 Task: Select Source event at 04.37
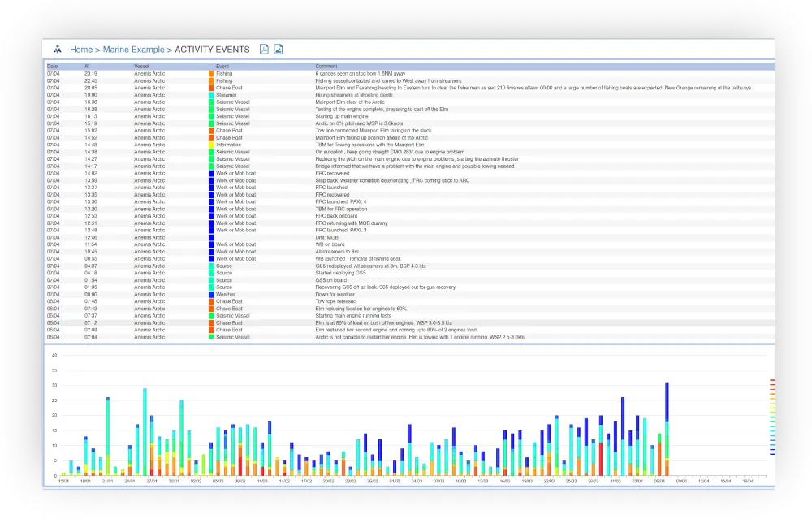click(224, 266)
